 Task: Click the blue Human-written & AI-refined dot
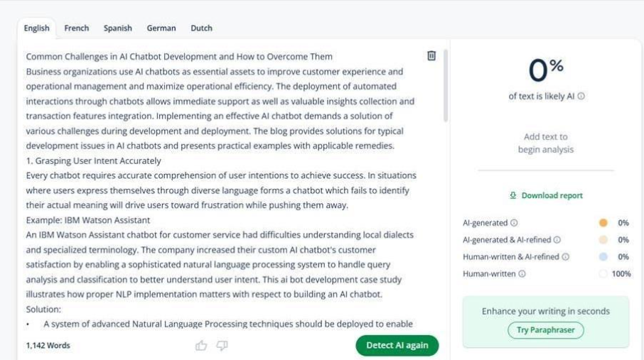[603, 257]
